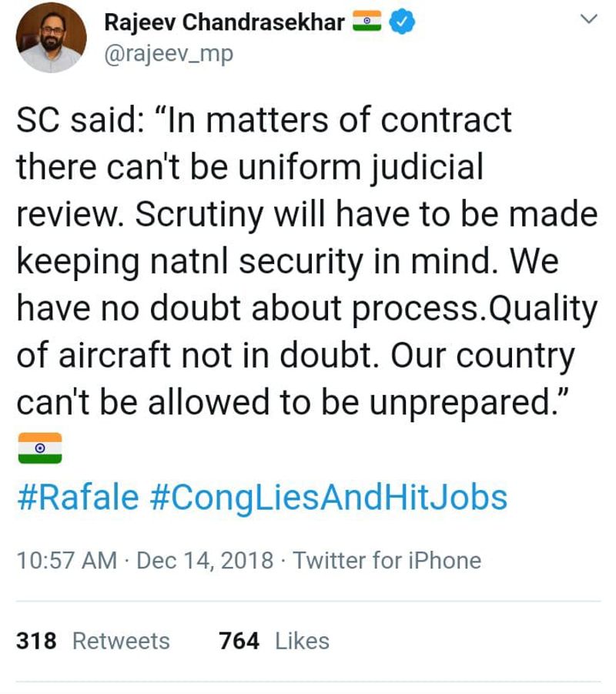
Task: Open the #CongLiesAndHitJobs hashtag
Action: click(x=327, y=497)
